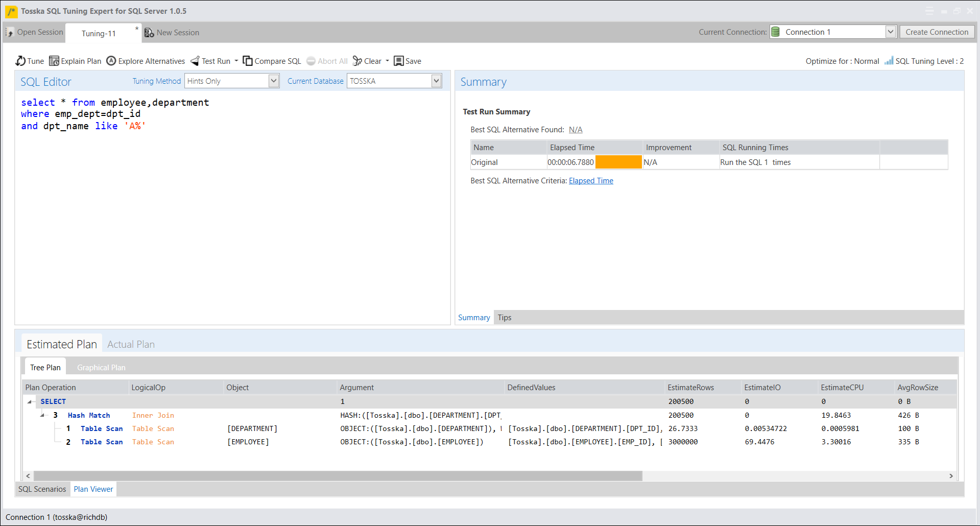Click the Open Session button label
980x526 pixels.
click(x=40, y=32)
